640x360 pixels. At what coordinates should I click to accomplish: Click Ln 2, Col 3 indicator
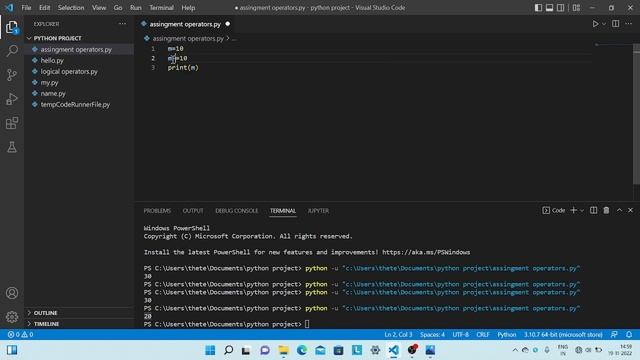tap(398, 334)
